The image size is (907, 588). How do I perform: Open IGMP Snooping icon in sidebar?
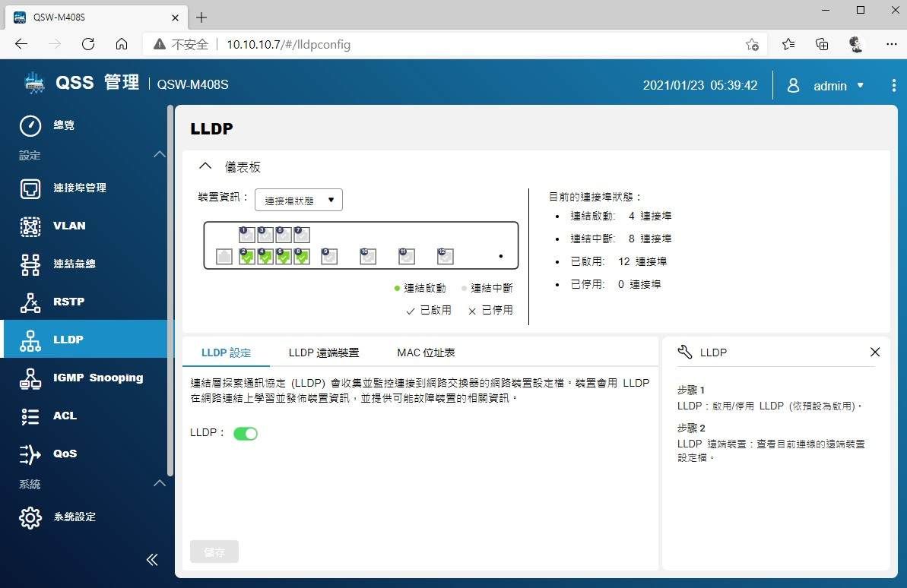point(30,378)
